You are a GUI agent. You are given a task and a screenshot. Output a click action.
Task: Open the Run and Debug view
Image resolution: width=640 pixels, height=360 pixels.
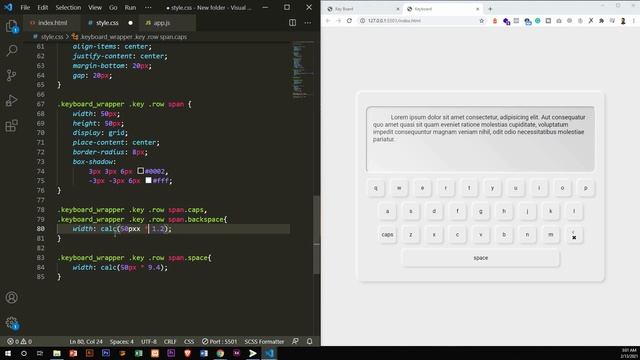click(x=11, y=100)
